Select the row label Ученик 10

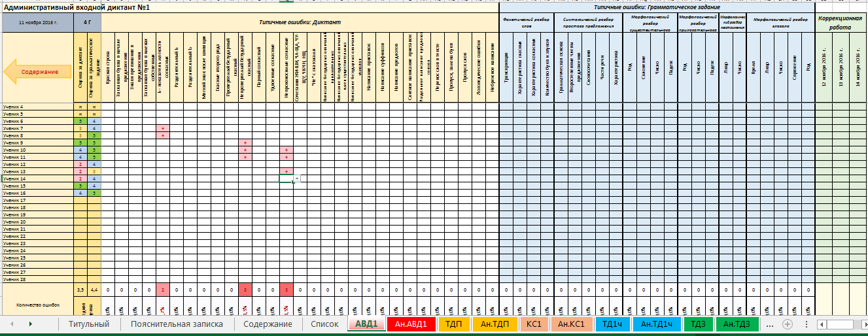point(37,150)
